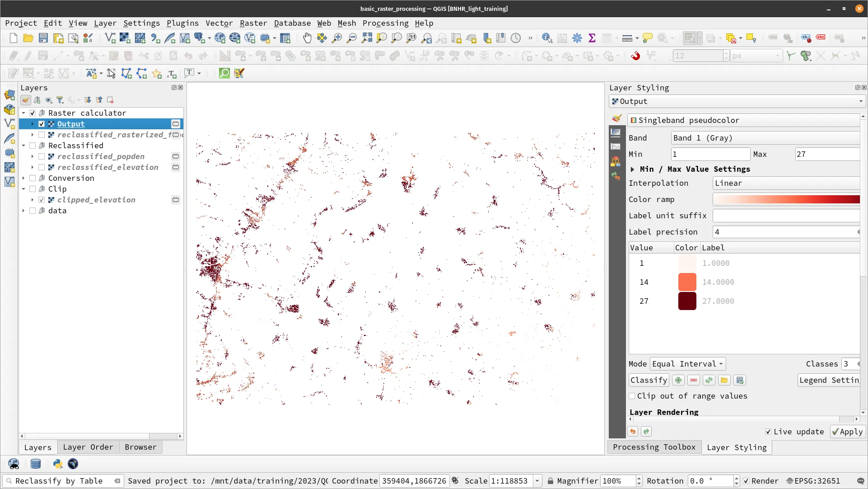
Task: Click the Filter Legend icon in Layers
Action: [60, 100]
